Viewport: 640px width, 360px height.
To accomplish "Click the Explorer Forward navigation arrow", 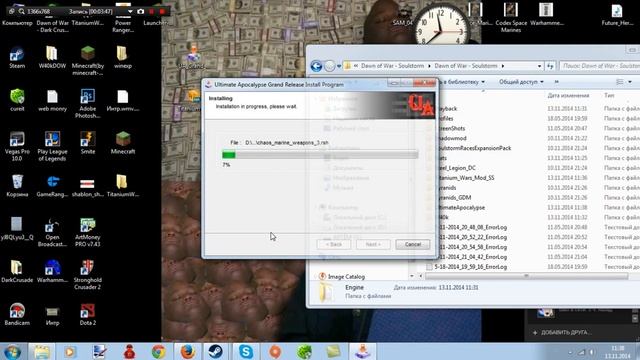I will [329, 66].
